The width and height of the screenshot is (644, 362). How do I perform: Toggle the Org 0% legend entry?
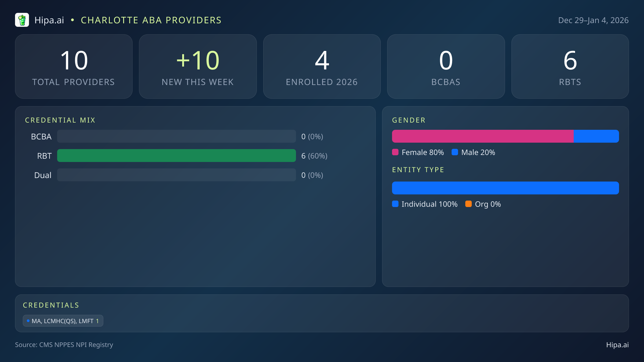pyautogui.click(x=483, y=204)
